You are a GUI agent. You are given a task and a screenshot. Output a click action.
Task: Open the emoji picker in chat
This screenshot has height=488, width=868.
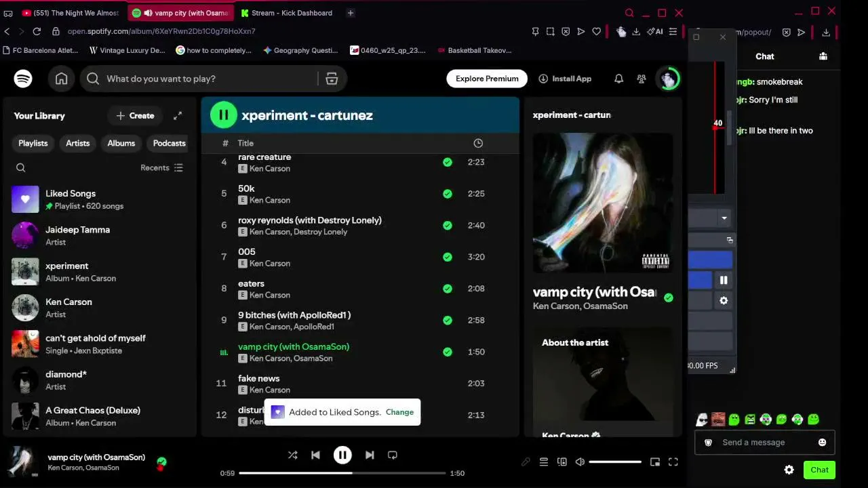tap(823, 443)
